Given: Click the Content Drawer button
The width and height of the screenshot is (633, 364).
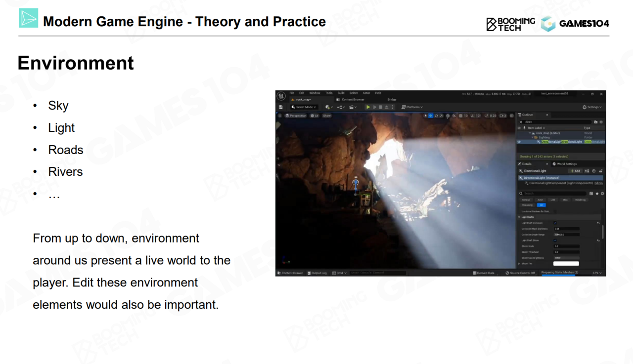Looking at the screenshot, I should tap(290, 273).
